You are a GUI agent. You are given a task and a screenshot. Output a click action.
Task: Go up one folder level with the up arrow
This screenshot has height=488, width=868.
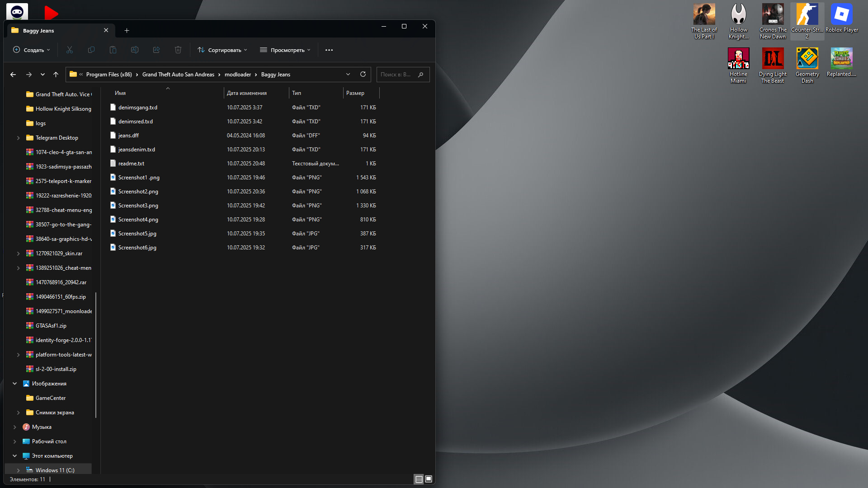[x=56, y=75]
